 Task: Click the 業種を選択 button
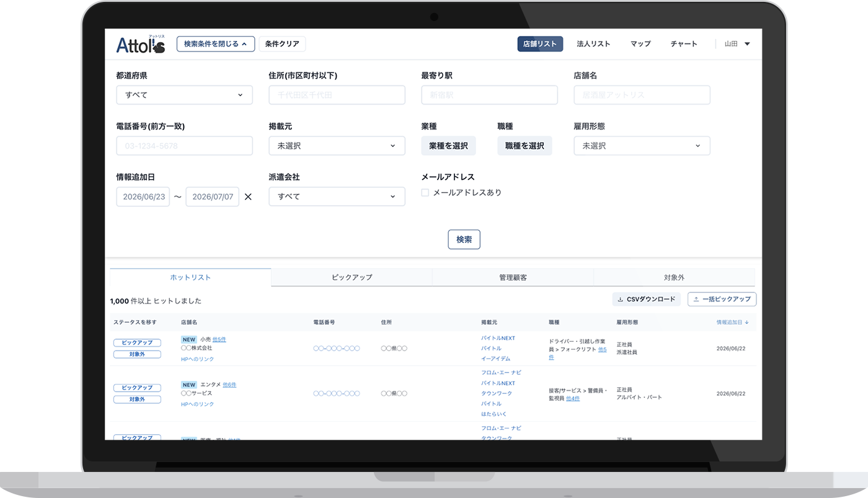pos(449,146)
